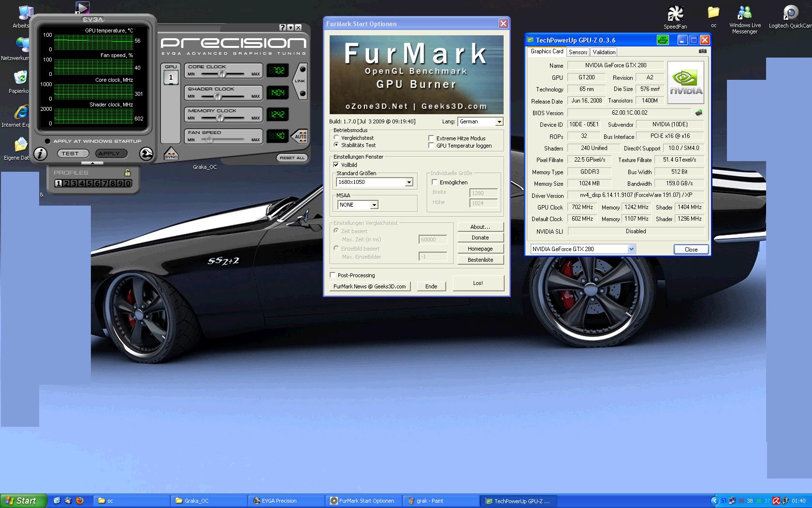
Task: Toggle the LINK clocks button in Precision
Action: 301,81
